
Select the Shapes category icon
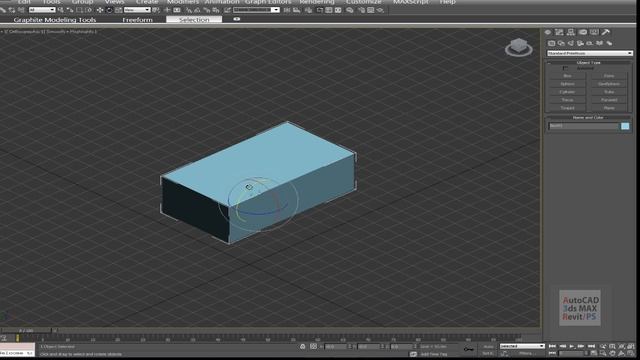pyautogui.click(x=561, y=43)
